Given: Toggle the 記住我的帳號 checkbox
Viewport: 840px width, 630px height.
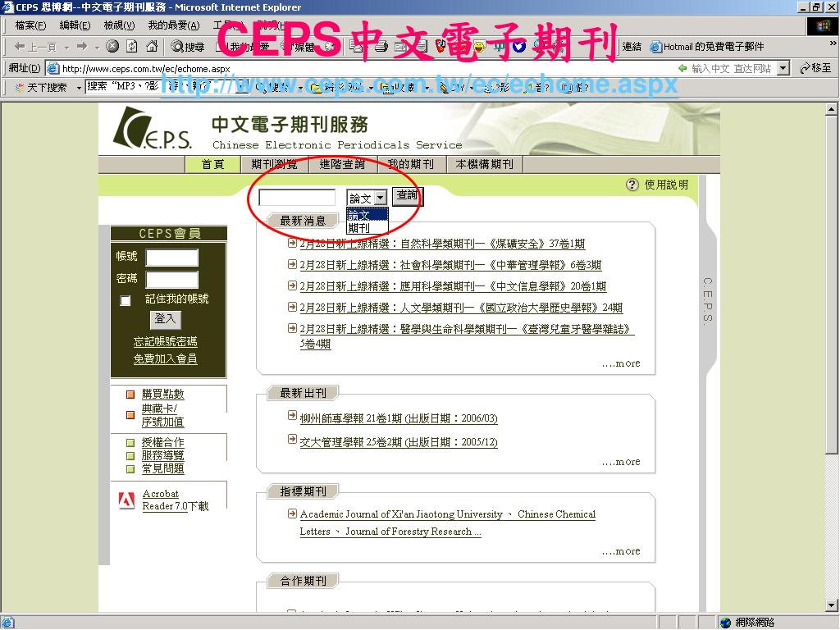Looking at the screenshot, I should pos(126,300).
